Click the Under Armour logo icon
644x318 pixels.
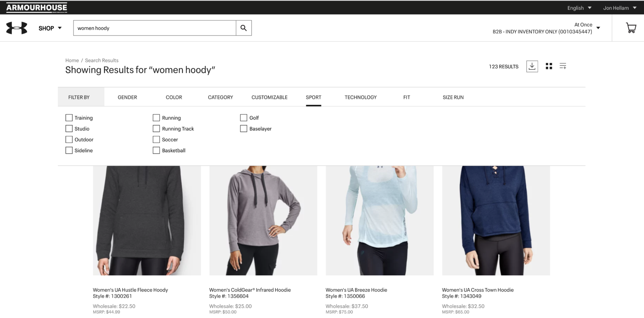17,28
